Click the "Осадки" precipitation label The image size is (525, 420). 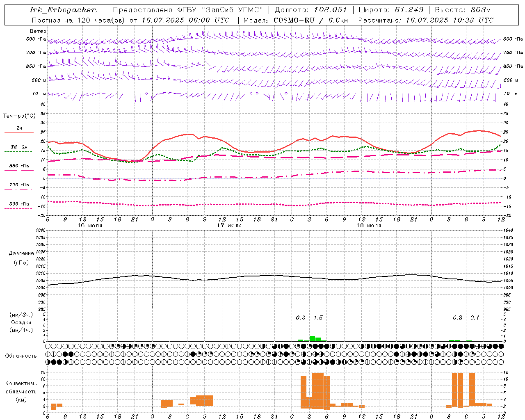tap(21, 322)
